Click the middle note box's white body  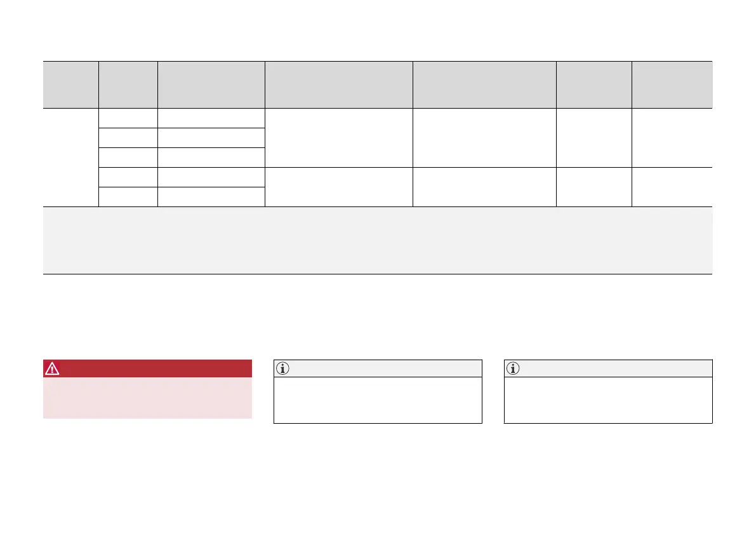(x=378, y=400)
